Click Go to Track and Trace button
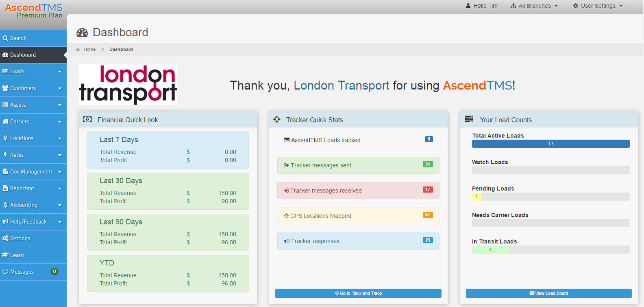The image size is (644, 307). [358, 293]
